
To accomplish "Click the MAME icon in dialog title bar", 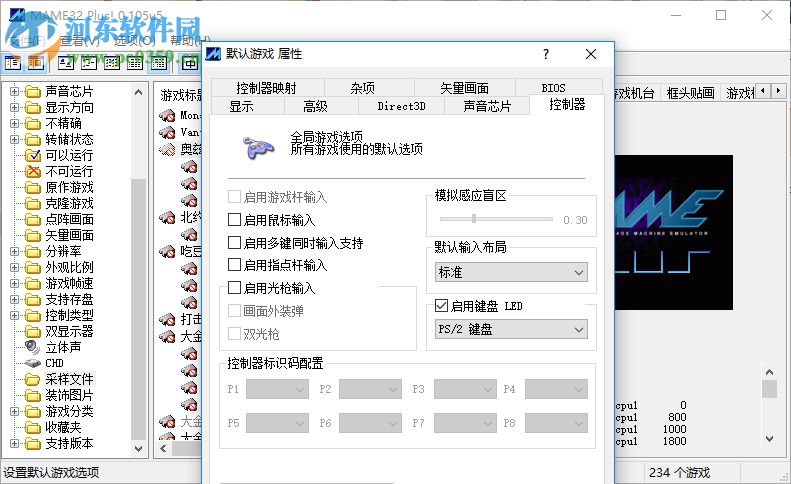I will pyautogui.click(x=213, y=54).
